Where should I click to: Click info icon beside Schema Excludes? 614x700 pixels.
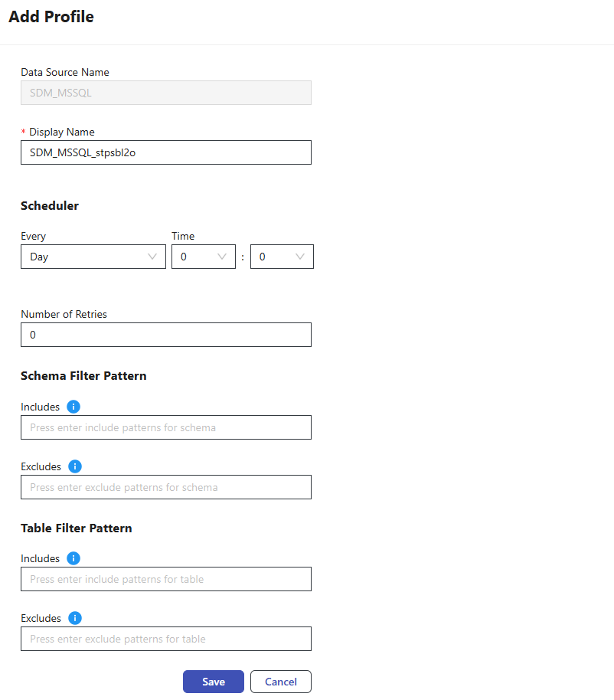coord(75,466)
